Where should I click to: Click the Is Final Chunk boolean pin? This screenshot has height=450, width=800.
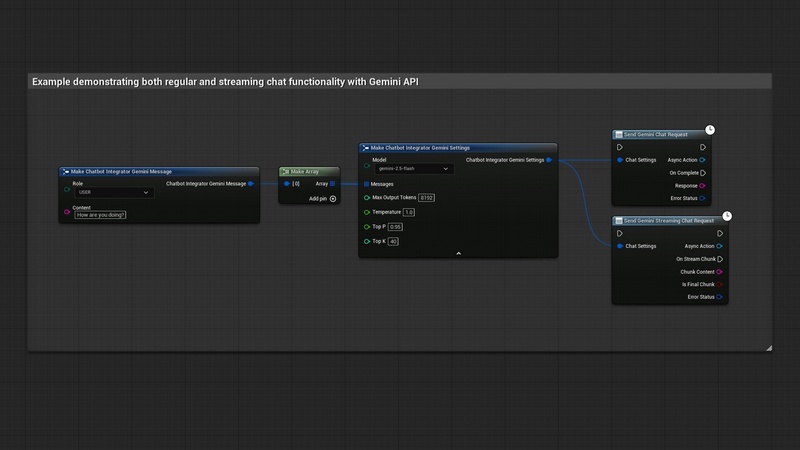pyautogui.click(x=719, y=284)
